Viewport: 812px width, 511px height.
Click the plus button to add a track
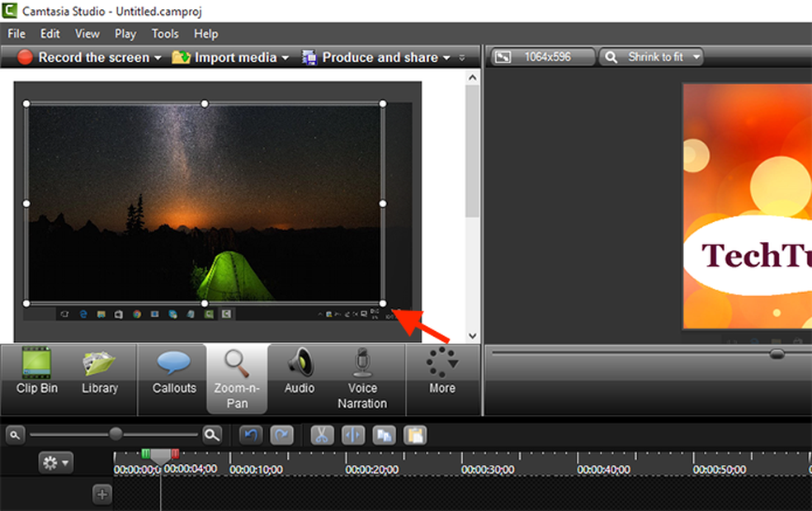pos(101,494)
